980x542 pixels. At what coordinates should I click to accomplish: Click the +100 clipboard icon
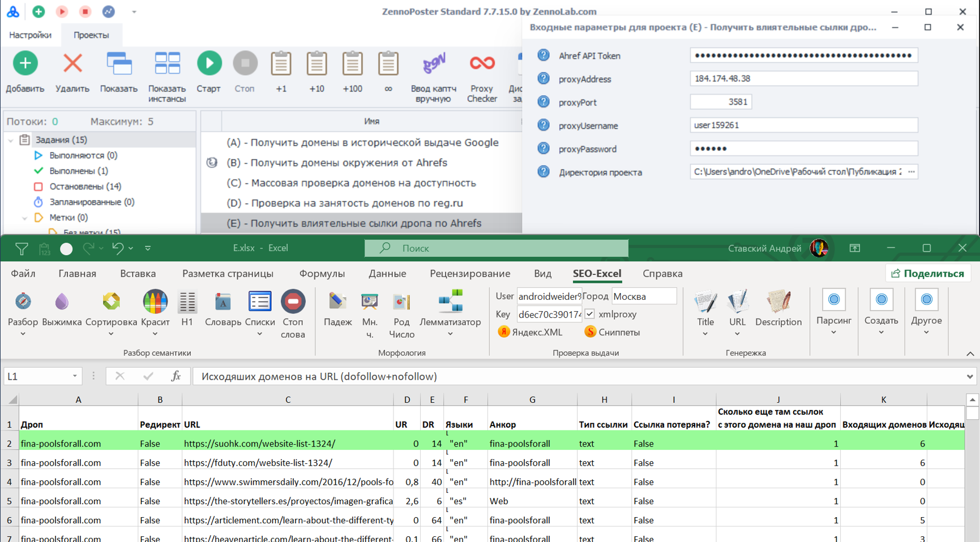click(352, 63)
